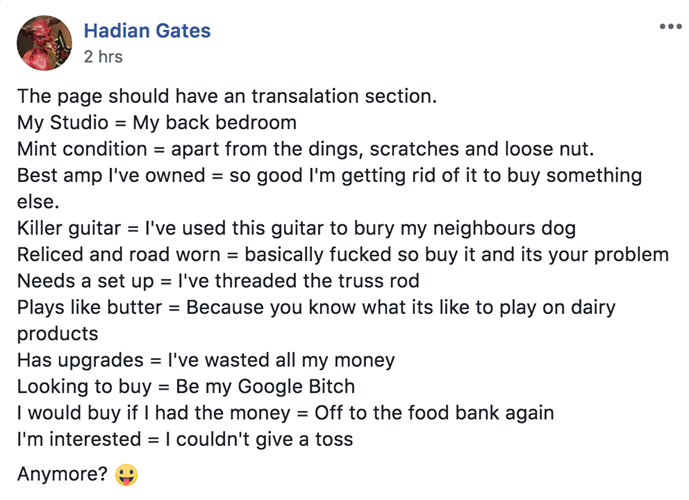This screenshot has width=689, height=500.
Task: Click the 'Mint condition' line of the post
Action: coord(305,149)
